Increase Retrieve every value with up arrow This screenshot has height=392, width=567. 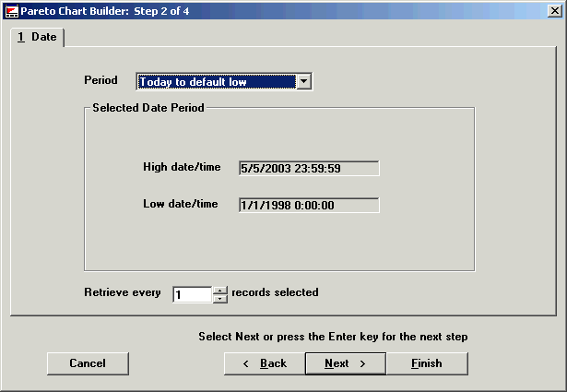(219, 291)
